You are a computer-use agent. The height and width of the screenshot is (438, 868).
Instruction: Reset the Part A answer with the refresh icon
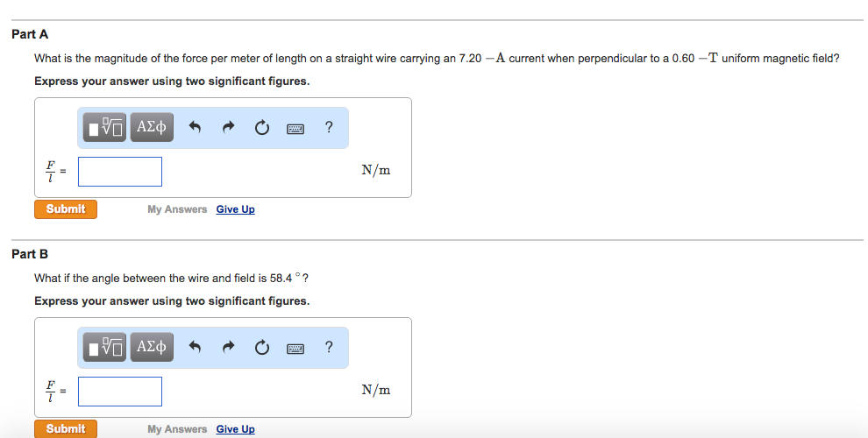click(x=261, y=128)
